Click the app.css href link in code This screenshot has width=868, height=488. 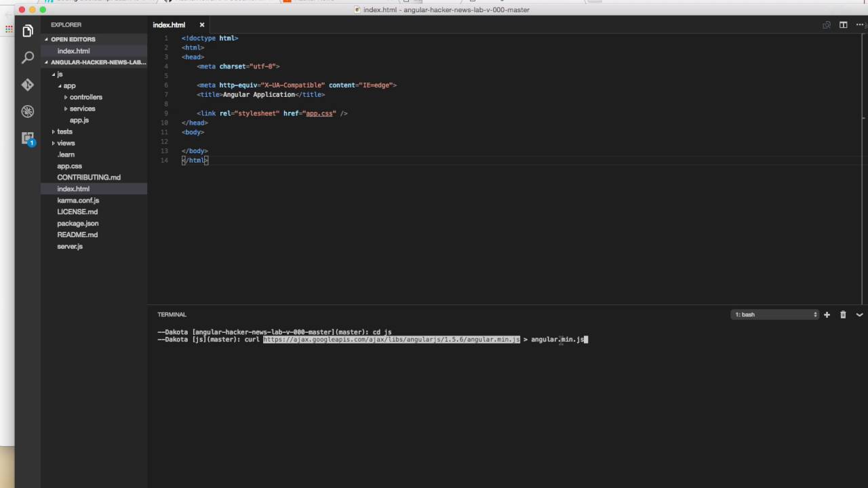tap(319, 113)
